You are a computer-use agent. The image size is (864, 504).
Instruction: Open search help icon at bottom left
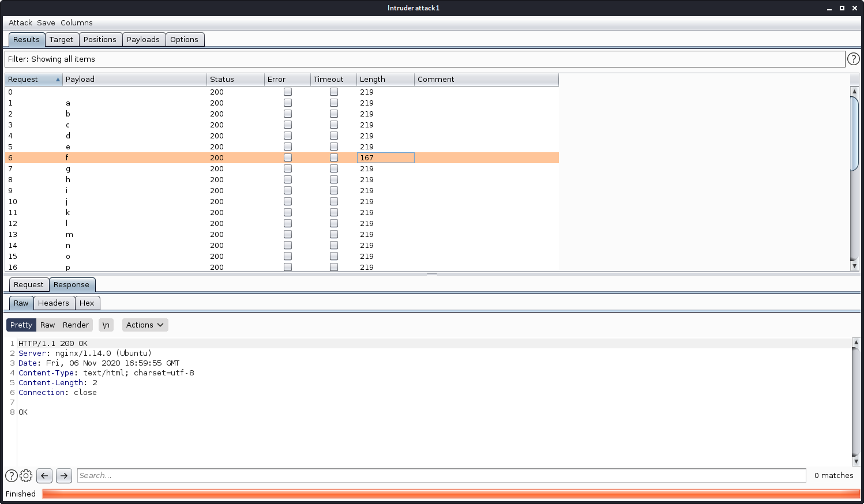tap(12, 476)
